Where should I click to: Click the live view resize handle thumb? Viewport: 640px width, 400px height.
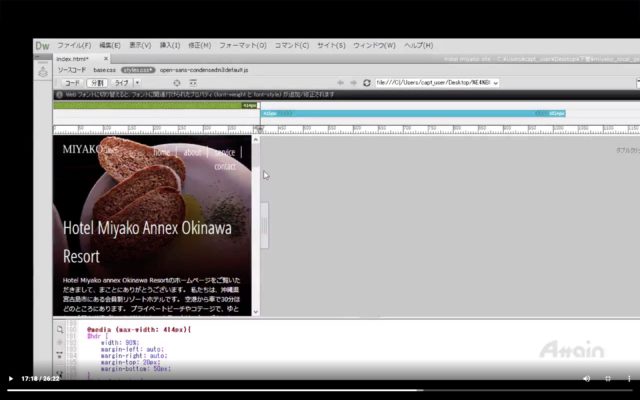(x=264, y=225)
